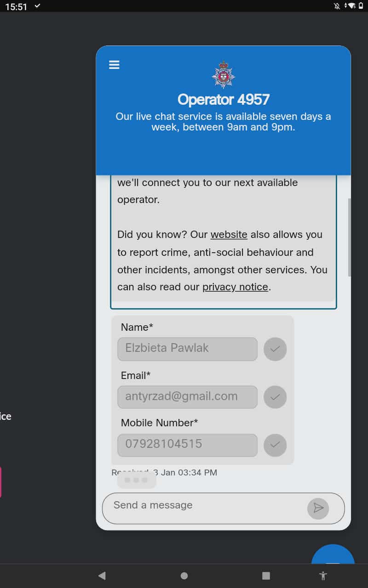Click the Operator 4957 header title
The width and height of the screenshot is (368, 588).
click(224, 99)
